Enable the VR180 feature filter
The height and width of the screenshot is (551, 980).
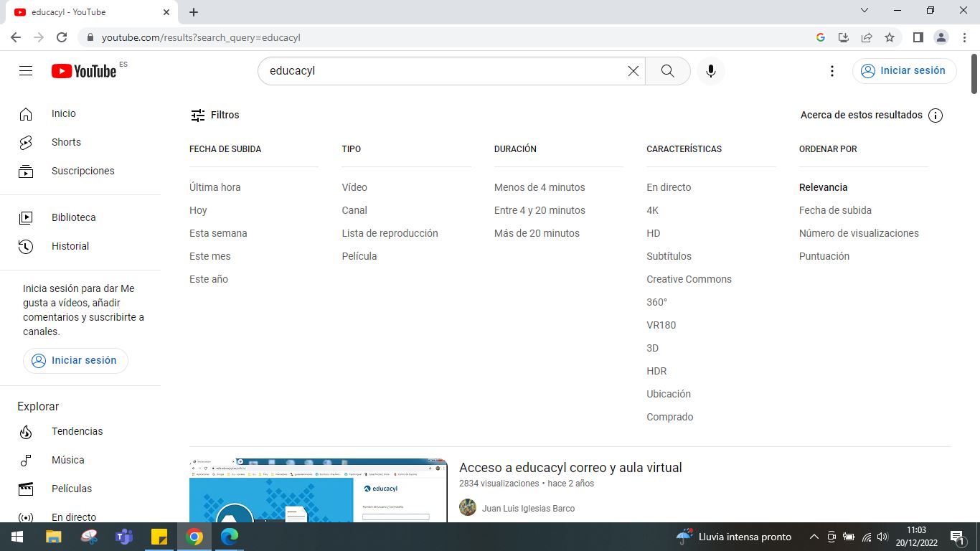coord(661,325)
